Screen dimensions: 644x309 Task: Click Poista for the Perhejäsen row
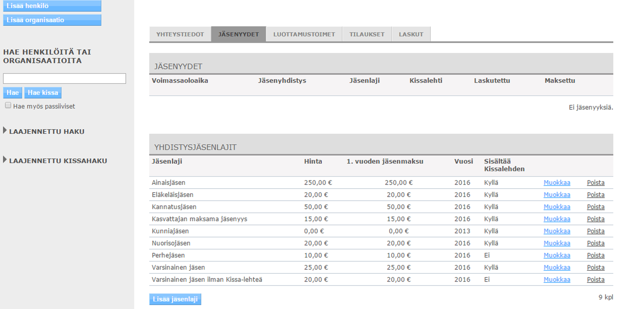click(x=596, y=255)
